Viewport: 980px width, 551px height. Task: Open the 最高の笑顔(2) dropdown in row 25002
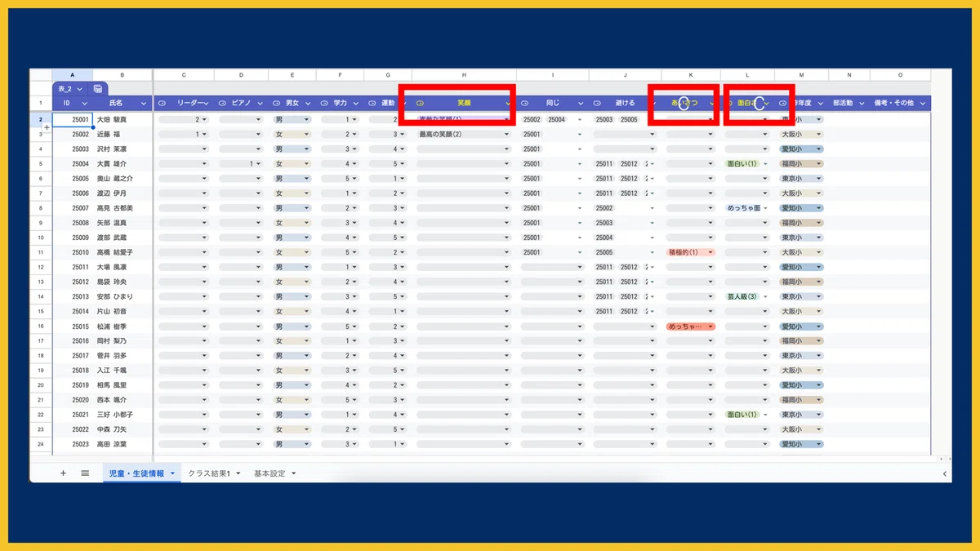(x=463, y=134)
